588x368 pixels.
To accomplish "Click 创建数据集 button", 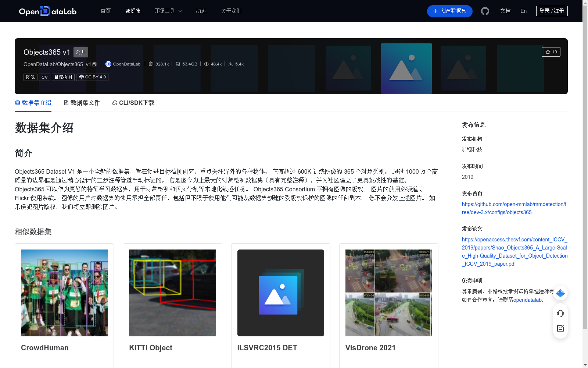I will (449, 11).
